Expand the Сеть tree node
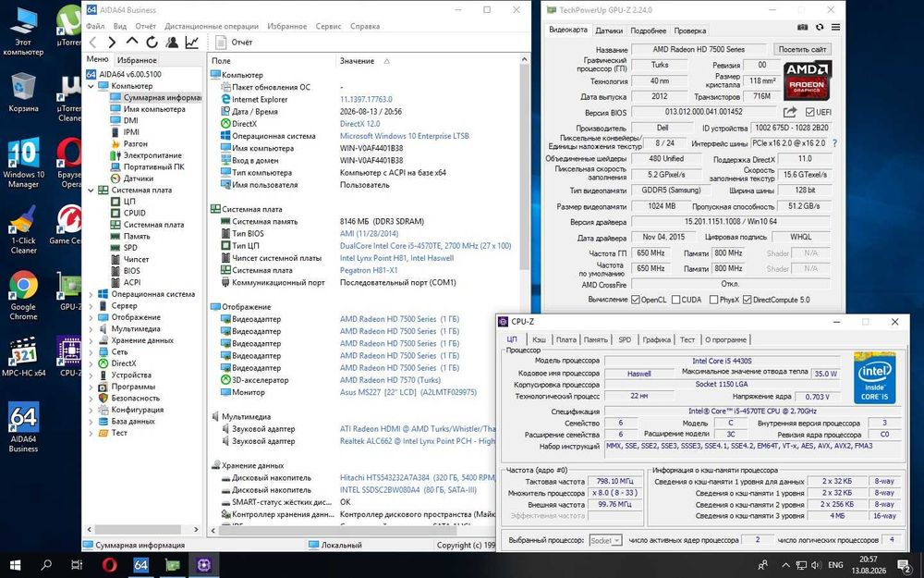924x578 pixels. tap(91, 352)
